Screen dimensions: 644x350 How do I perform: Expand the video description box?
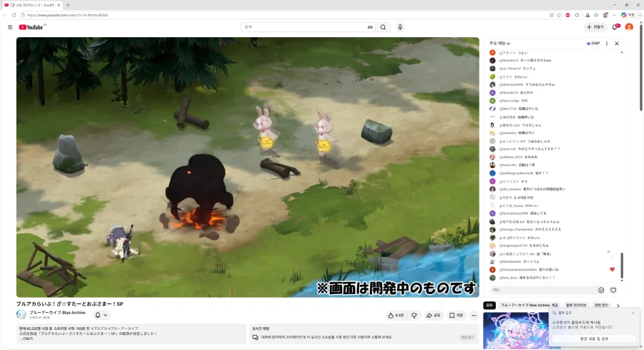point(131,334)
